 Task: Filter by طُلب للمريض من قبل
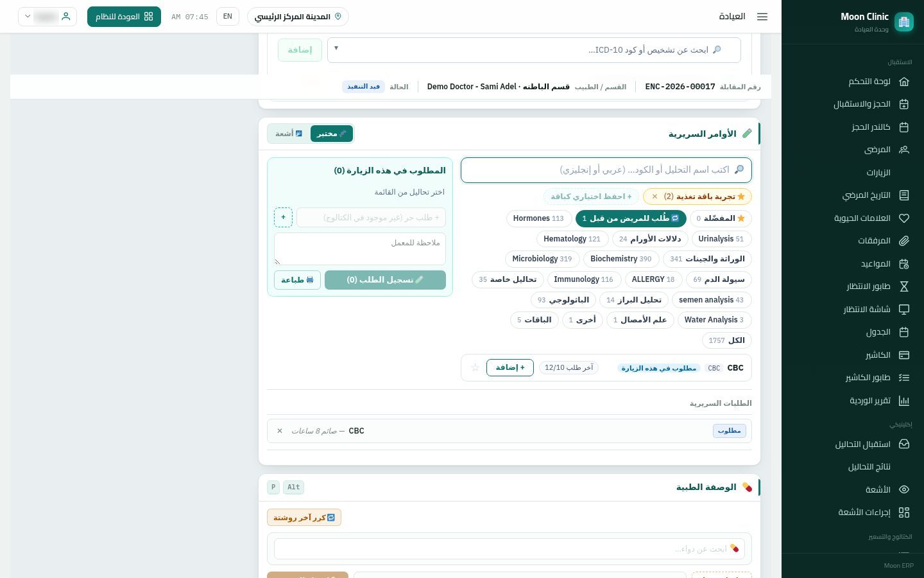pyautogui.click(x=631, y=218)
